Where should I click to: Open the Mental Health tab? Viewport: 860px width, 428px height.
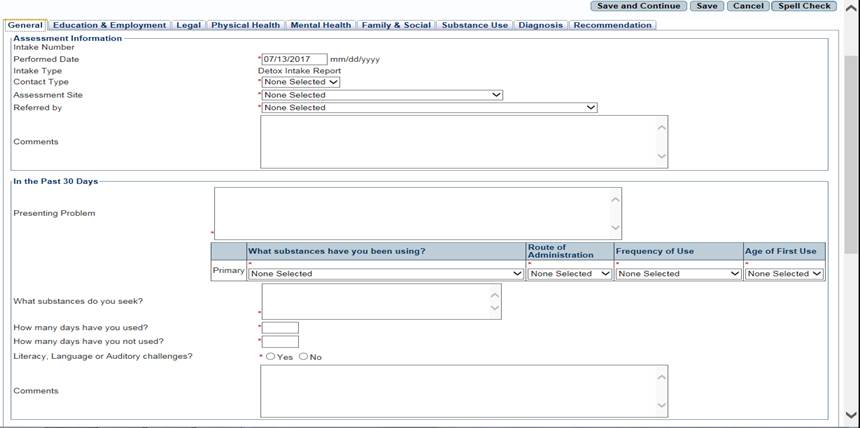click(x=320, y=25)
